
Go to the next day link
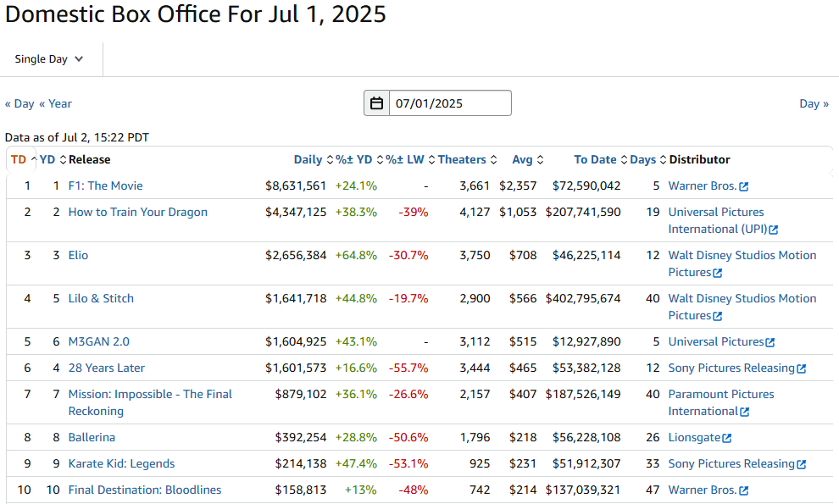814,103
